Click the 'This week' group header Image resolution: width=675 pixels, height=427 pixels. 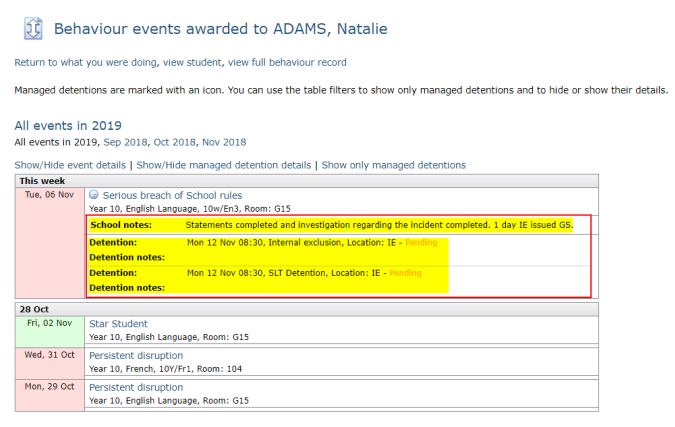point(307,181)
